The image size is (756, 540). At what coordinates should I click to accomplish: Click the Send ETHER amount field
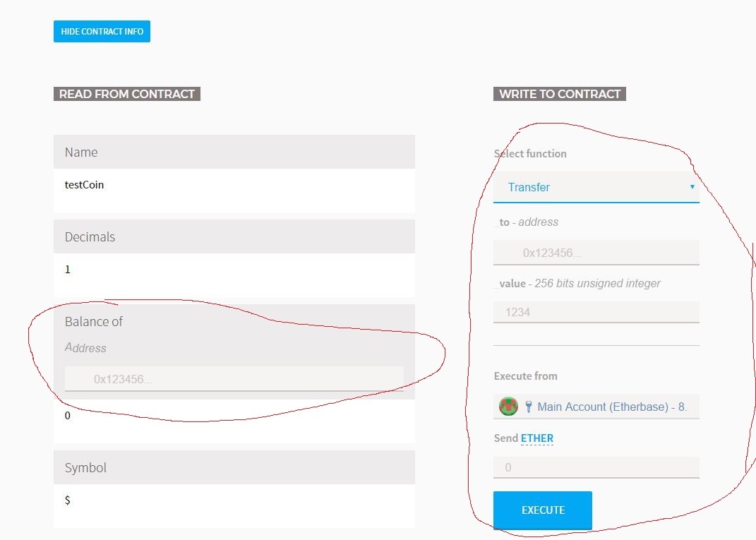pos(596,467)
